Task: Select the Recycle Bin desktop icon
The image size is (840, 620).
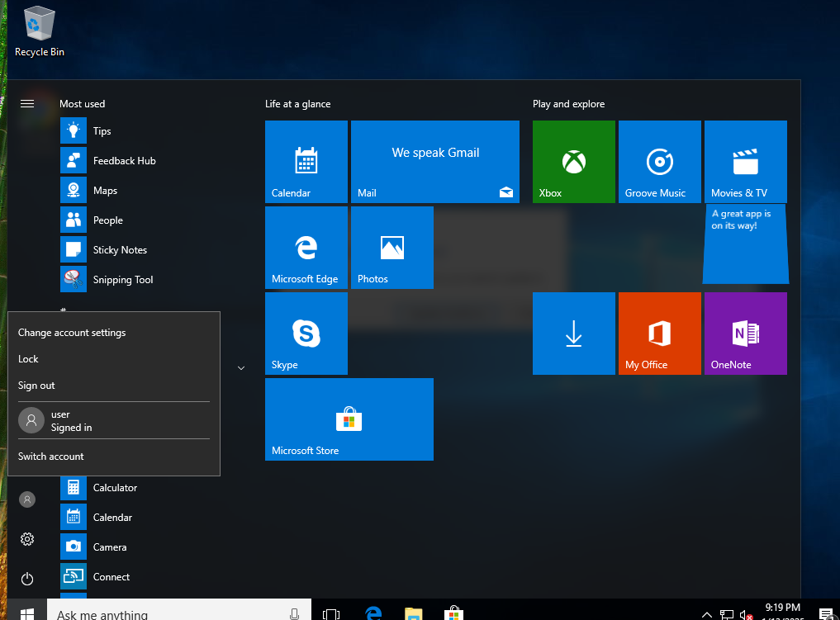Action: point(40,32)
